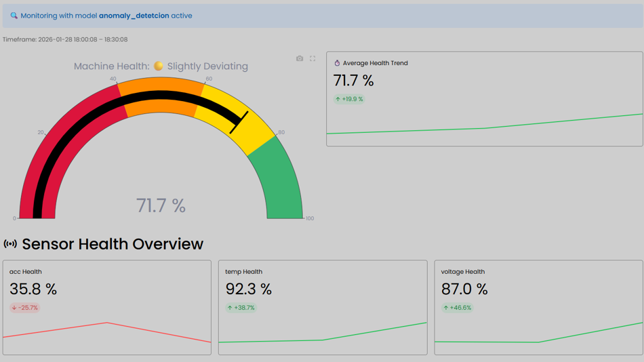644x362 pixels.
Task: Click the Average Health Trend stopwatch icon
Action: (x=337, y=63)
